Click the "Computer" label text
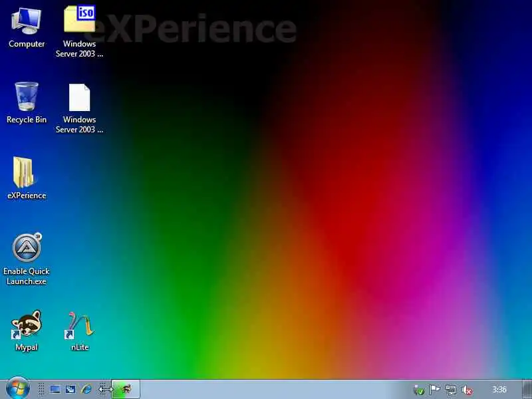Screen dimensions: 532x399 [27, 44]
